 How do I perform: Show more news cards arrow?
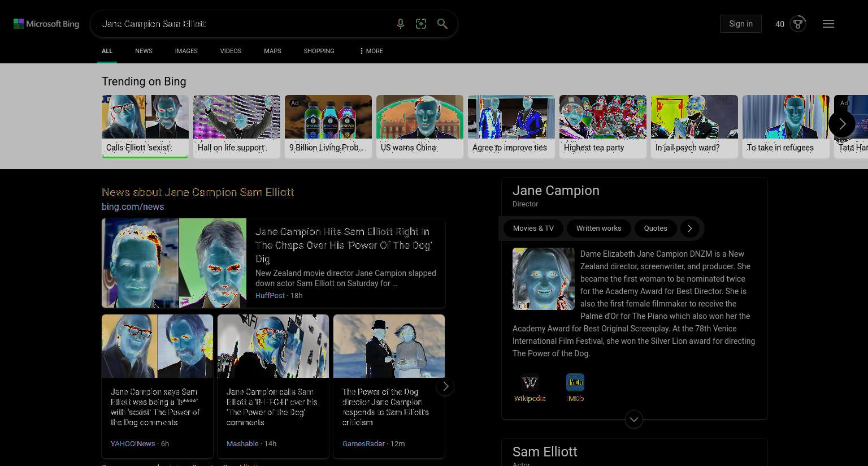[445, 386]
